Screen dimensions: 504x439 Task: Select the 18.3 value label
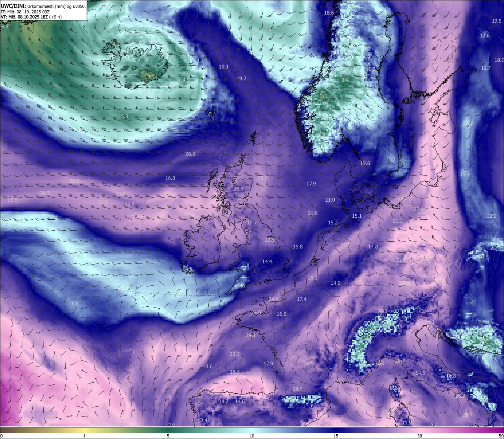(235, 372)
